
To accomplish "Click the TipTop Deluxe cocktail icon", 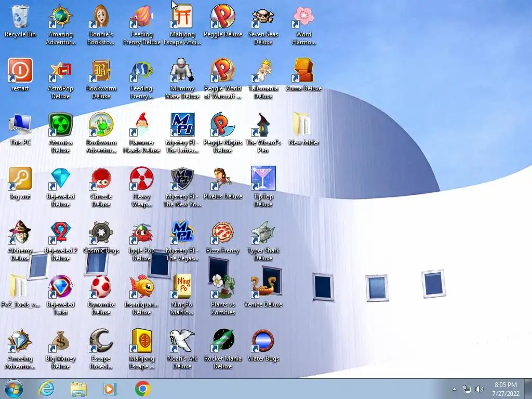I will (263, 179).
